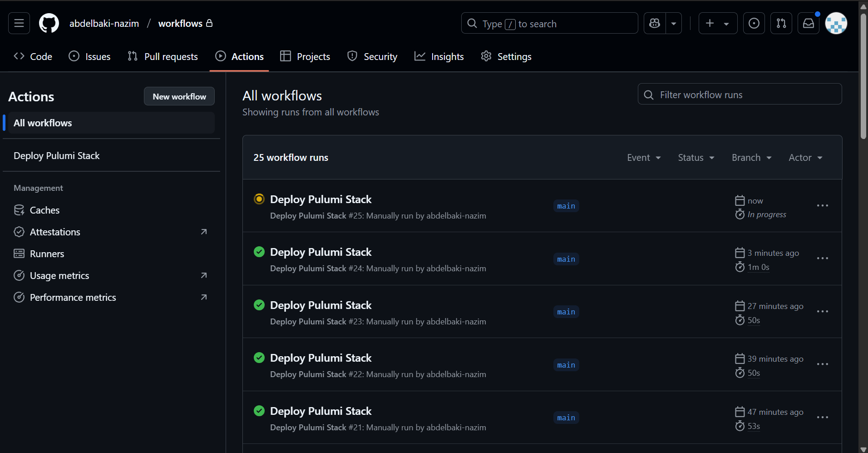868x453 pixels.
Task: Click main branch label on run #21
Action: tap(566, 418)
